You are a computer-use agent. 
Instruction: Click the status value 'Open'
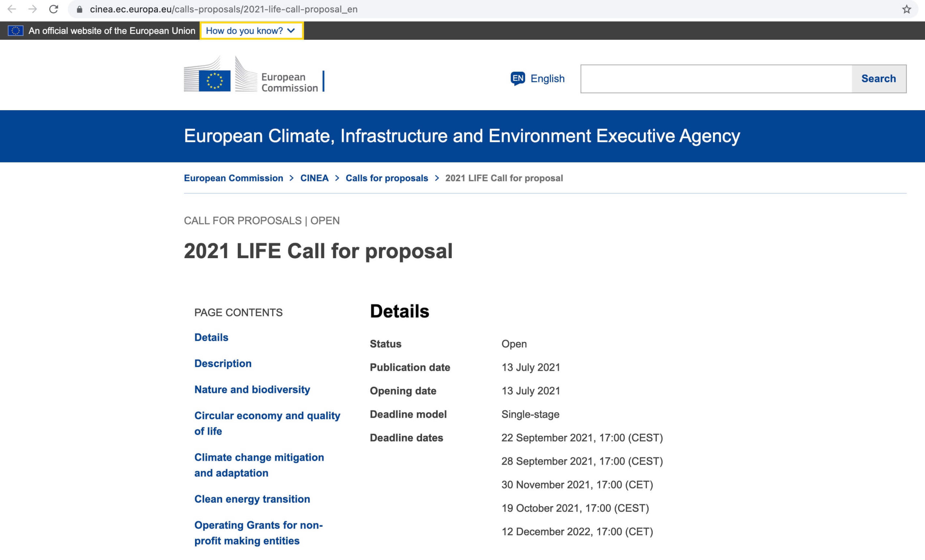(x=514, y=344)
